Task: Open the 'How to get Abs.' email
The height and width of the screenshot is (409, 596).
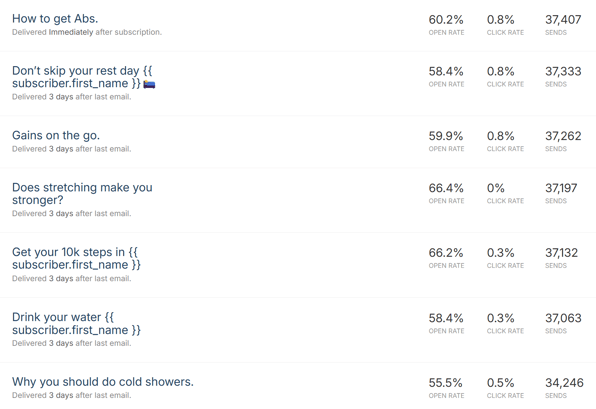Action: [55, 19]
